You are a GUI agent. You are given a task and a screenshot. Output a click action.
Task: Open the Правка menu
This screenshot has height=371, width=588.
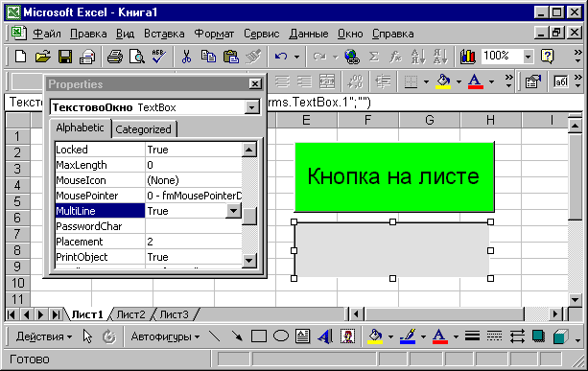88,34
